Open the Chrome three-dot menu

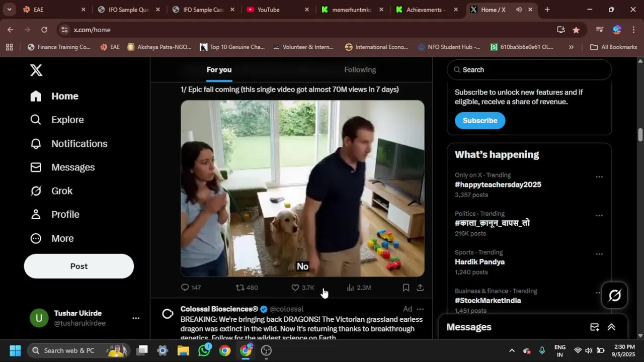[x=633, y=30]
